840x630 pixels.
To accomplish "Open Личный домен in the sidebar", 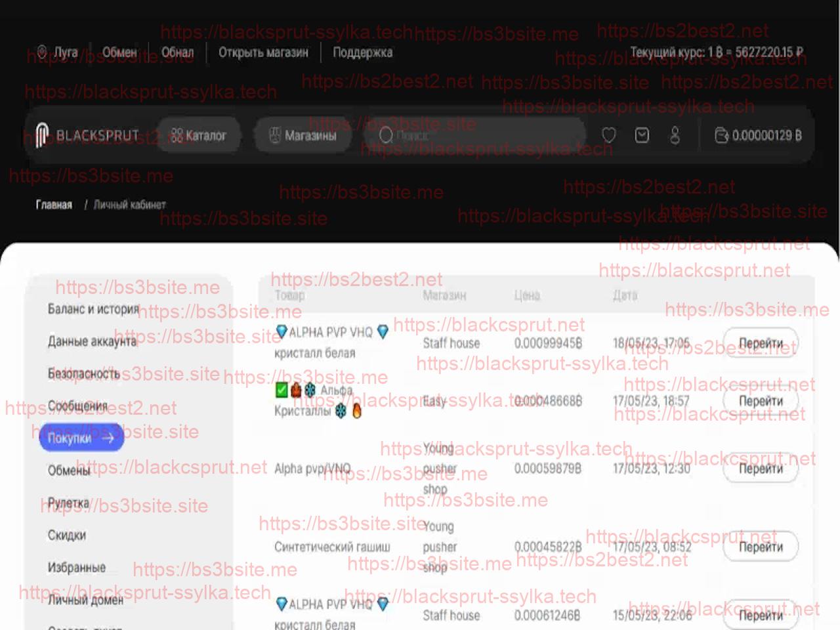I will coord(85,600).
